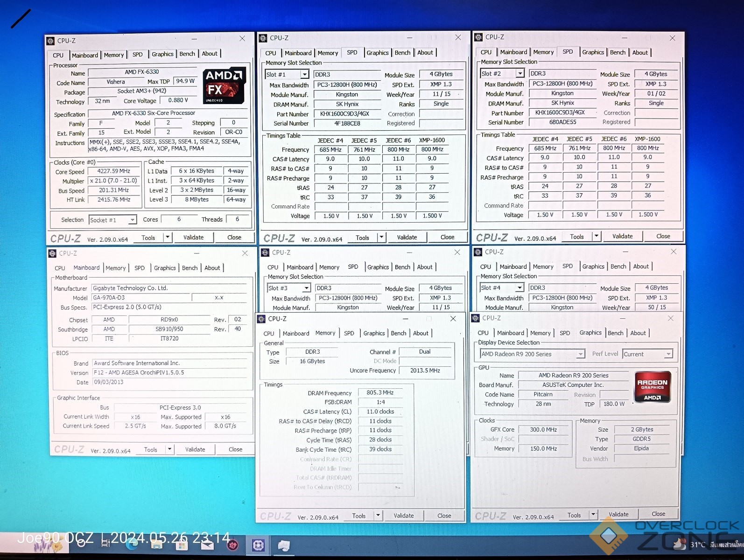Click the Uncore Frequency value 2013.5 MHz
The height and width of the screenshot is (560, 744).
click(425, 371)
